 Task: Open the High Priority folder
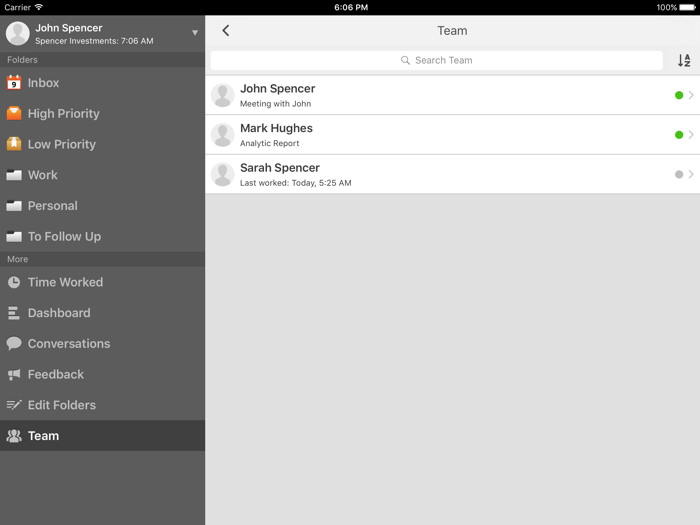coord(102,113)
